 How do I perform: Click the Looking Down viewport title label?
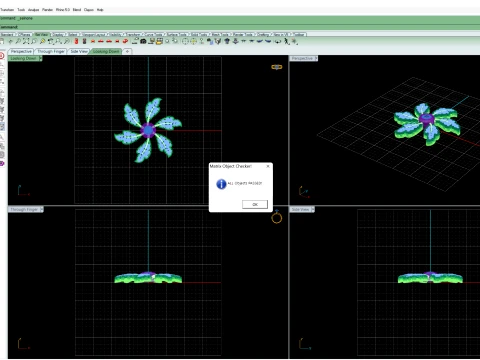(x=23, y=58)
